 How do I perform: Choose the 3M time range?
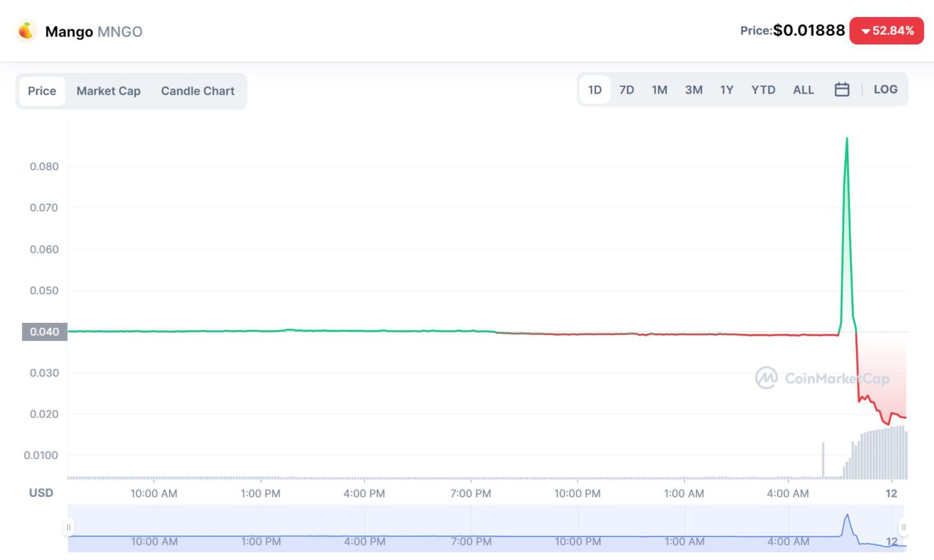tap(693, 90)
